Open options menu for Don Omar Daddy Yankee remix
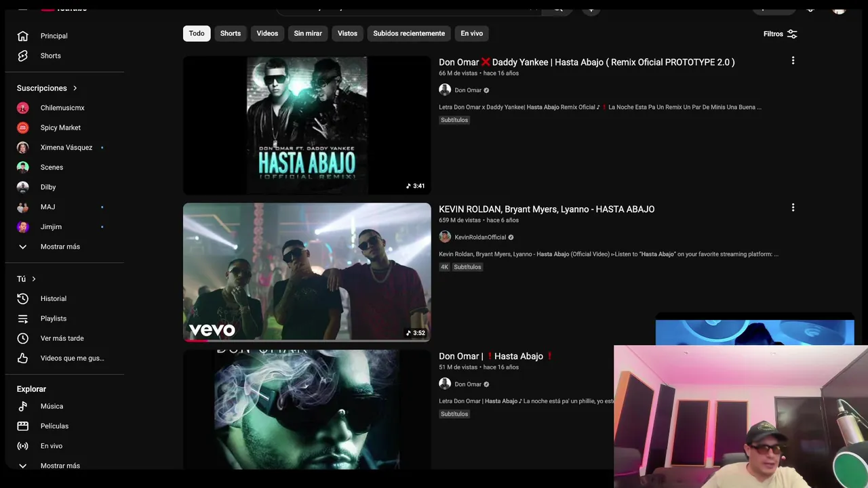This screenshot has width=868, height=488. click(x=793, y=61)
